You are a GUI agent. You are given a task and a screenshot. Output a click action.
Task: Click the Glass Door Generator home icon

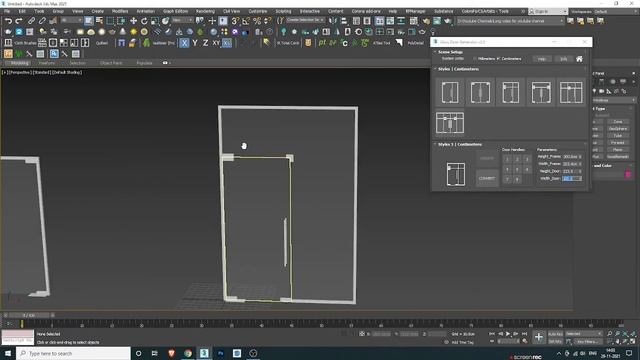(x=579, y=59)
